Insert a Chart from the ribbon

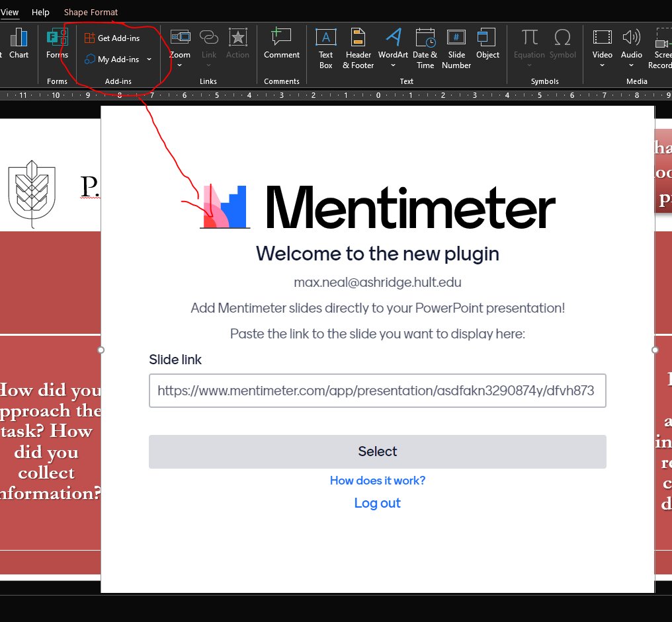click(x=19, y=43)
